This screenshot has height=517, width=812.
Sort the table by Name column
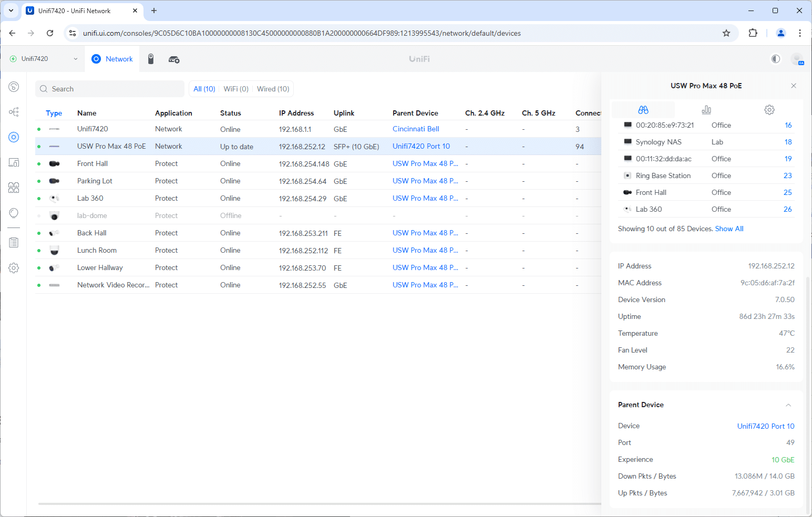pyautogui.click(x=87, y=113)
